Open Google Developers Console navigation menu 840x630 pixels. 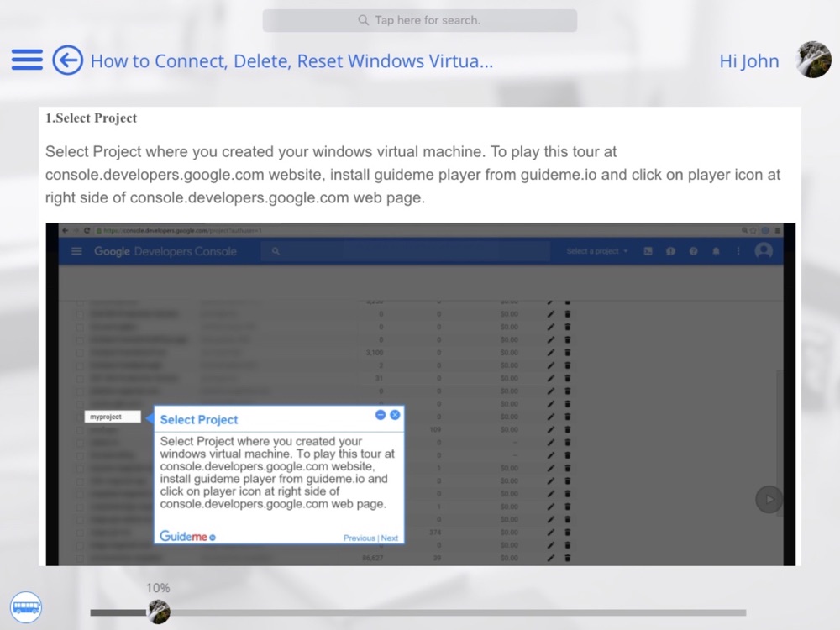click(76, 251)
